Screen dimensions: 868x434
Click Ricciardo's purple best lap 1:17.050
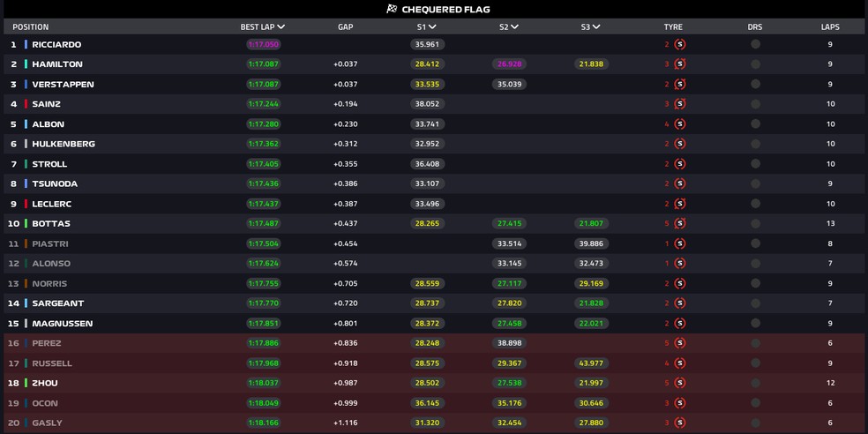tap(264, 44)
